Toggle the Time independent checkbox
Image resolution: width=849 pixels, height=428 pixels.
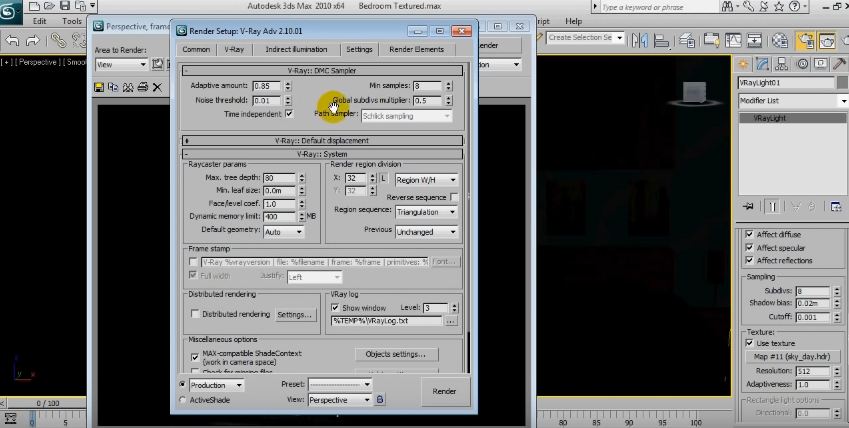coord(289,114)
